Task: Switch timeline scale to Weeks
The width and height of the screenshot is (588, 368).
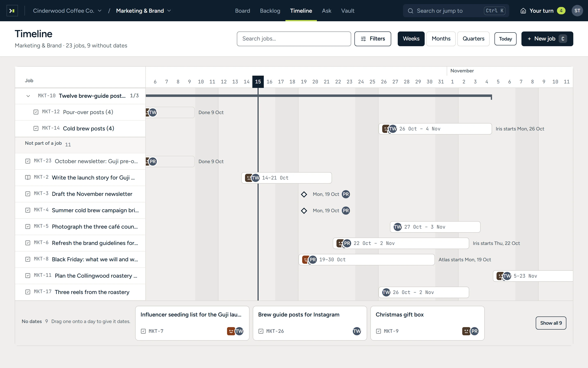Action: pos(411,39)
